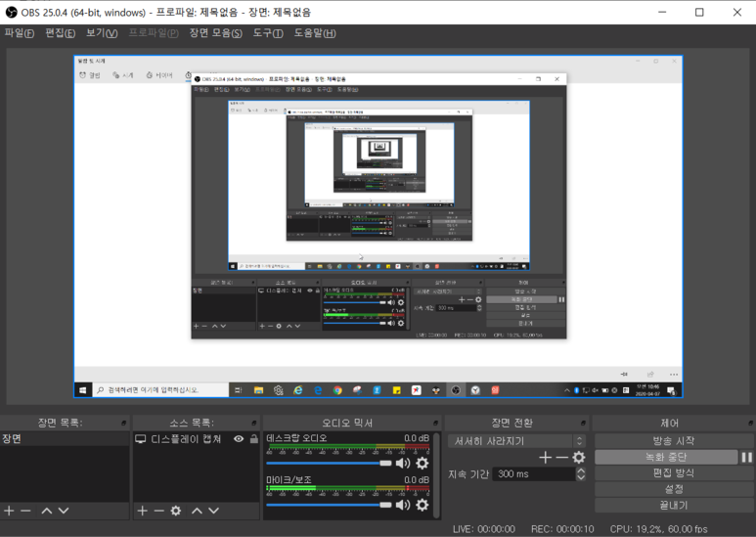The width and height of the screenshot is (756, 537).
Task: Remove the transition with the minus icon in 장면 전환
Action: [562, 457]
